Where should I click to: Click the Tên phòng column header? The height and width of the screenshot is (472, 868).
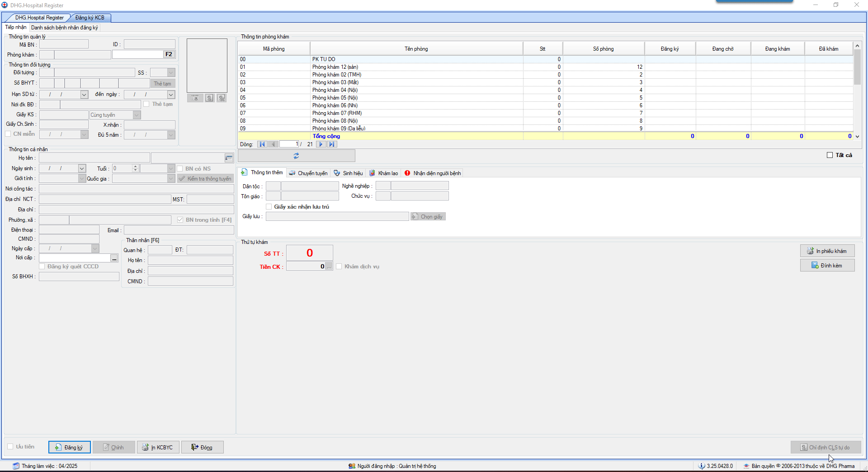(416, 49)
